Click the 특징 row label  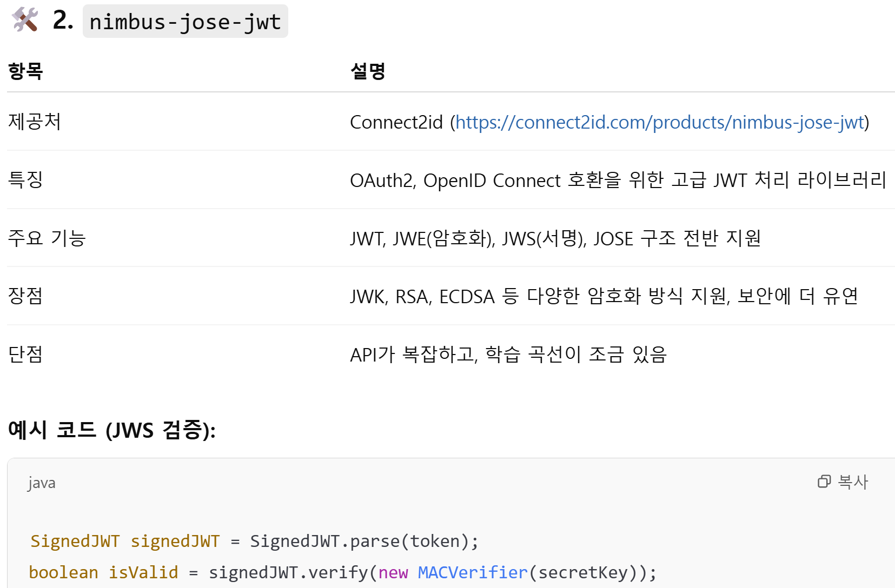(25, 179)
